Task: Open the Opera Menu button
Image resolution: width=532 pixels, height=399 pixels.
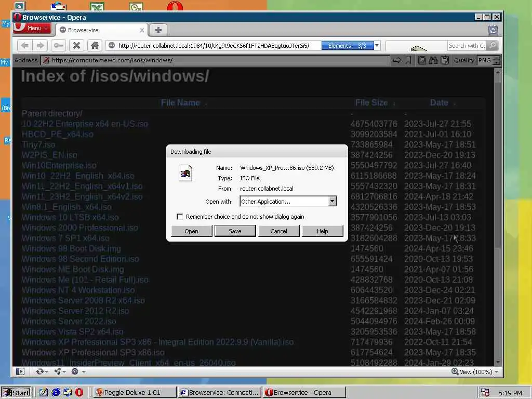Action: 32,28
